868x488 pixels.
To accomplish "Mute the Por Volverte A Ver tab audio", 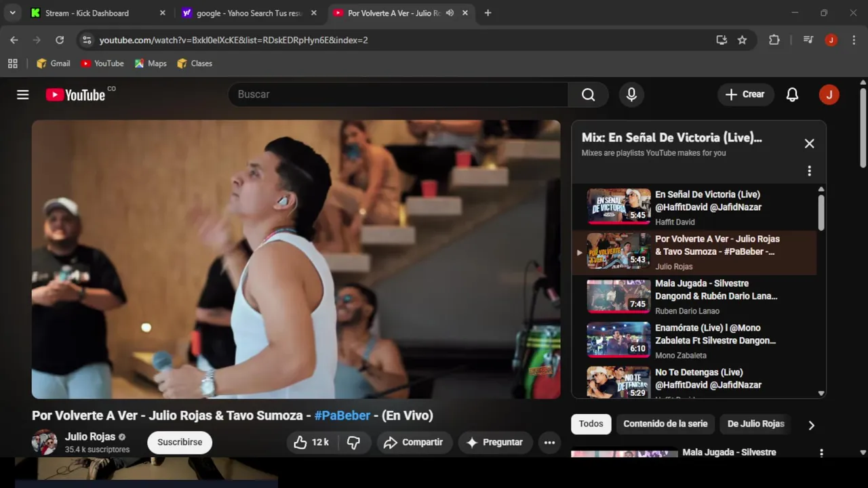I will pyautogui.click(x=450, y=13).
